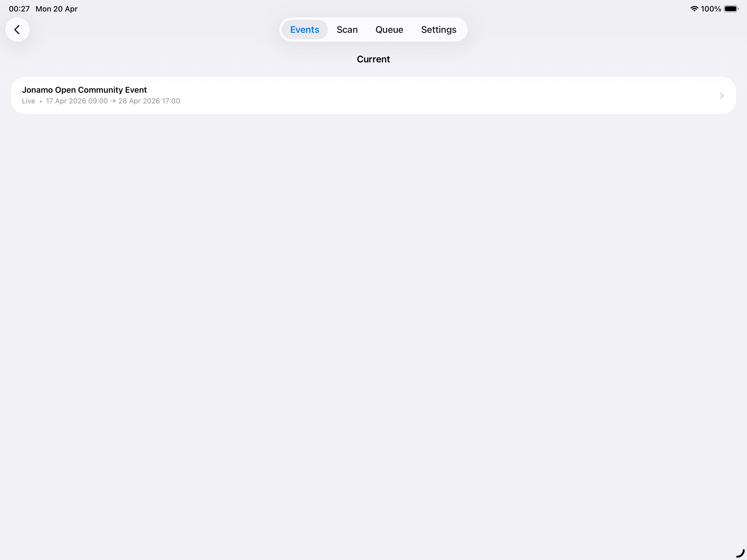Click the Wi-Fi status icon

click(694, 9)
